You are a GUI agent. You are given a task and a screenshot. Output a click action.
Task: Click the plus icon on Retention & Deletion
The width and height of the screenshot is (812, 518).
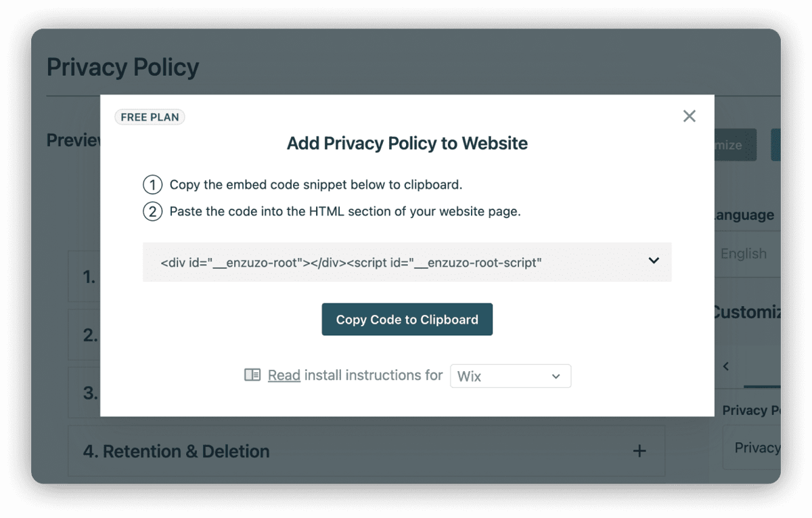click(x=639, y=451)
